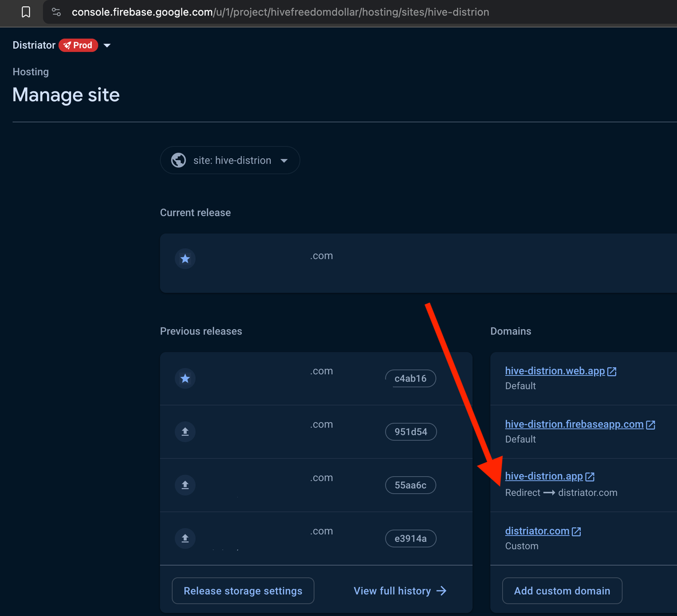Click .com text on the e3914a row
This screenshot has height=616, width=677.
coord(322,531)
